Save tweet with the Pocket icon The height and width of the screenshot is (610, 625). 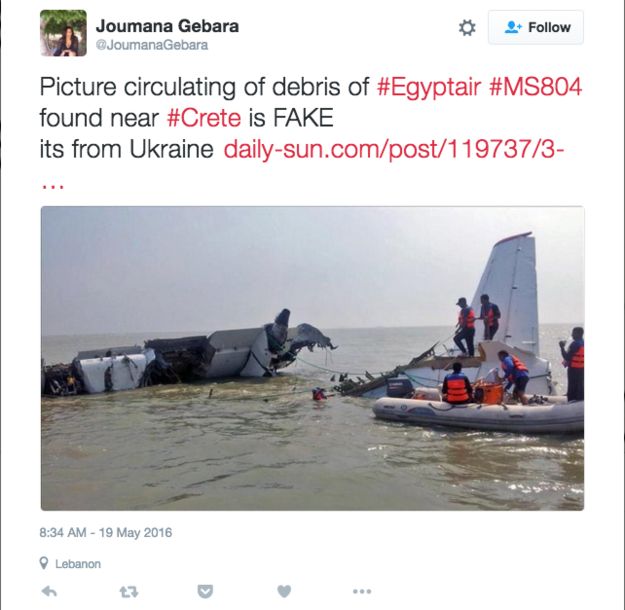(x=205, y=592)
